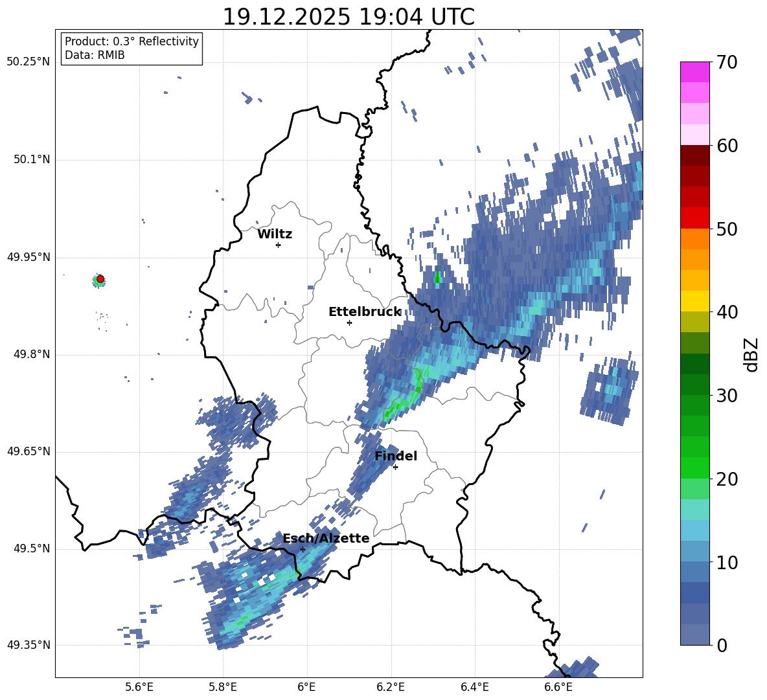Click the colorbar value 0
Screen dimensions: 767x700
coord(722,645)
